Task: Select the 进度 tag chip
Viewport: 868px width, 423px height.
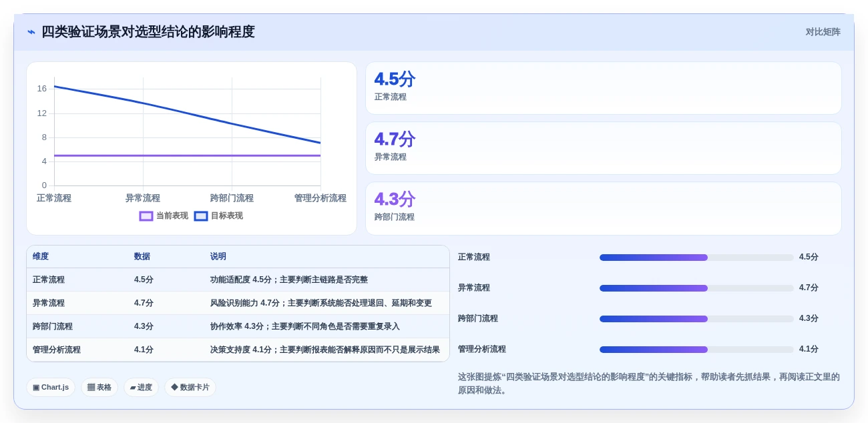Action: 141,387
